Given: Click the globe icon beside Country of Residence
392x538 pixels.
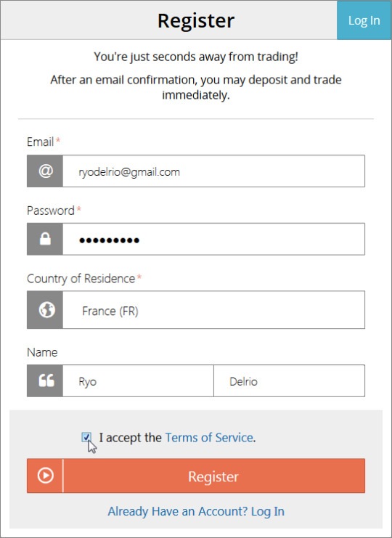Looking at the screenshot, I should (x=46, y=310).
